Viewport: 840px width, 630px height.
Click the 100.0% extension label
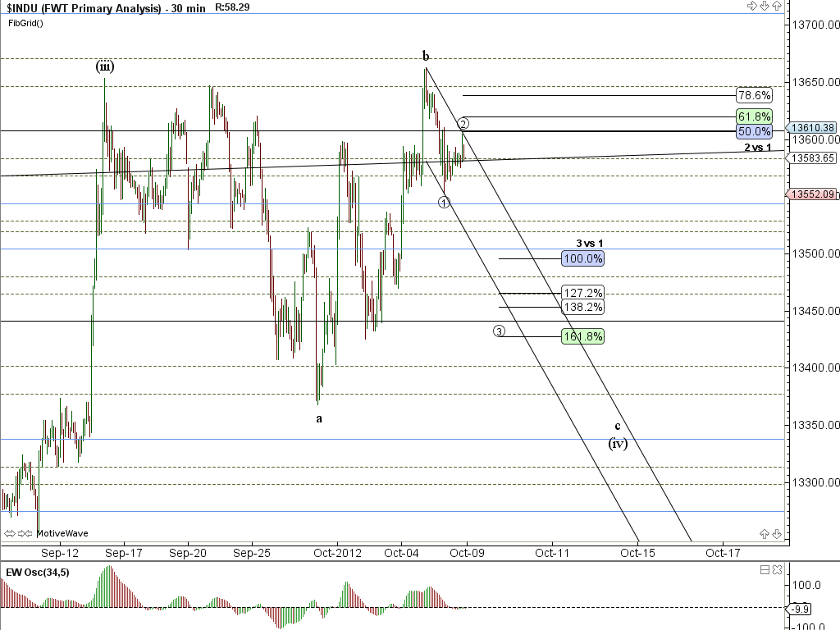point(583,258)
